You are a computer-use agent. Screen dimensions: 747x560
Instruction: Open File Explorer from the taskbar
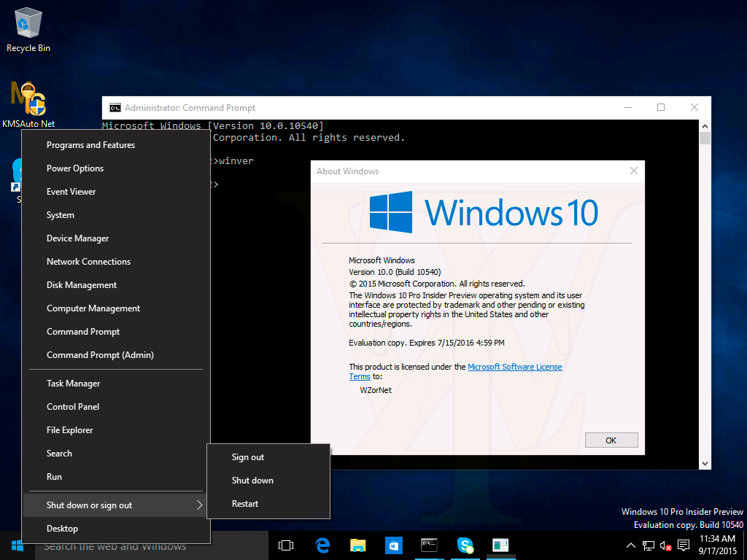(x=357, y=545)
